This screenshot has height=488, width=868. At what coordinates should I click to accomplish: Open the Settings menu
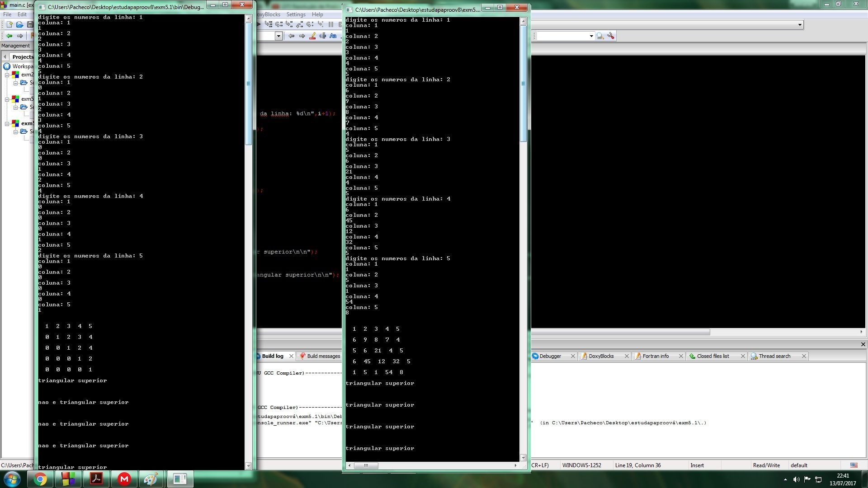pos(296,14)
